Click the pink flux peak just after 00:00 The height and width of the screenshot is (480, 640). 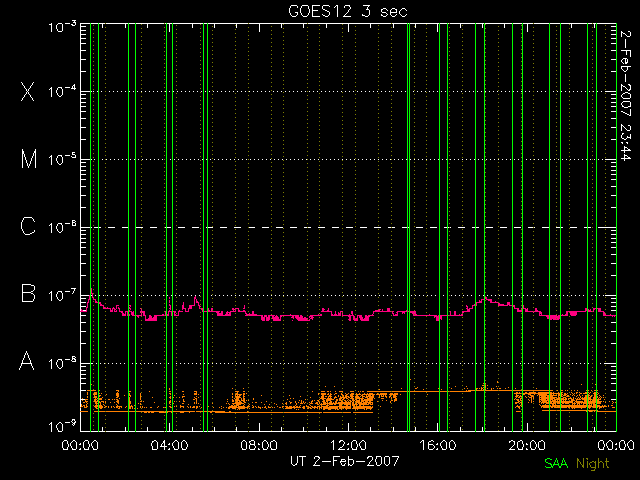coord(91,292)
